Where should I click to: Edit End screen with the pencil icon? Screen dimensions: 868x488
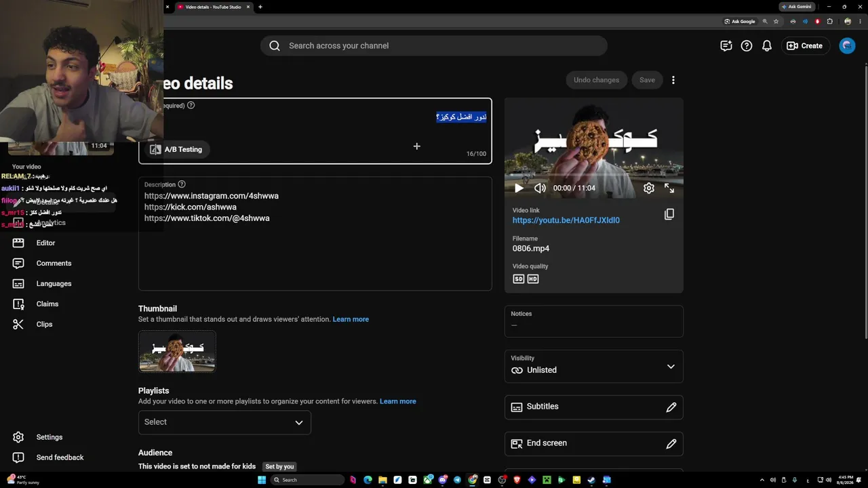click(671, 444)
